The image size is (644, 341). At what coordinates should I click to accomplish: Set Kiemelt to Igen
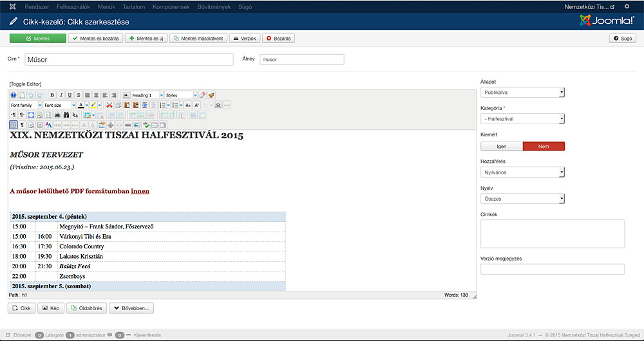click(x=502, y=147)
